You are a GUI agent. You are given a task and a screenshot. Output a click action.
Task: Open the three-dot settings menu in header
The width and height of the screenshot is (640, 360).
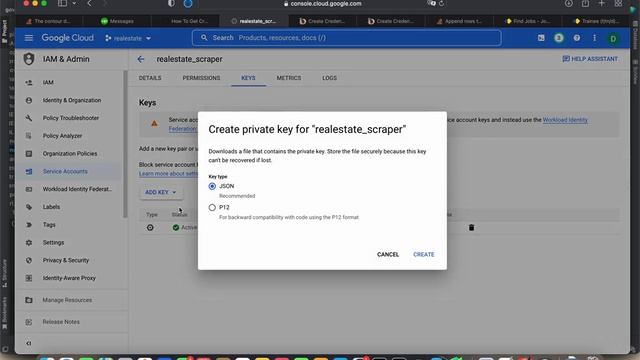click(x=594, y=38)
